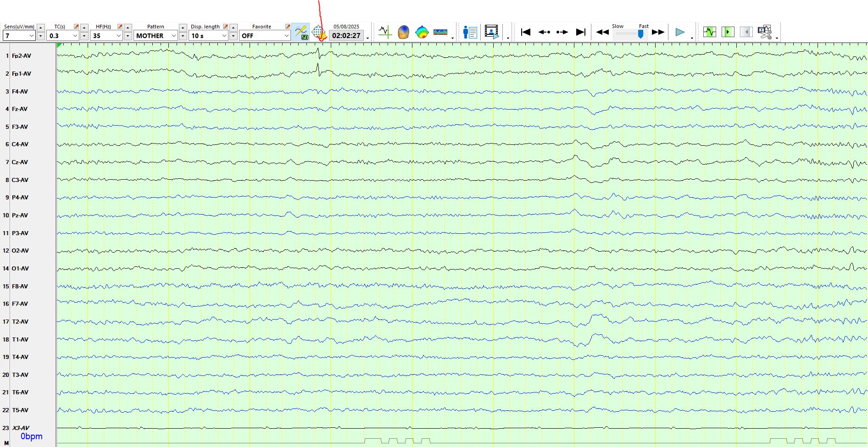Step one page forward in the recording
The height and width of the screenshot is (447, 868).
pos(562,32)
